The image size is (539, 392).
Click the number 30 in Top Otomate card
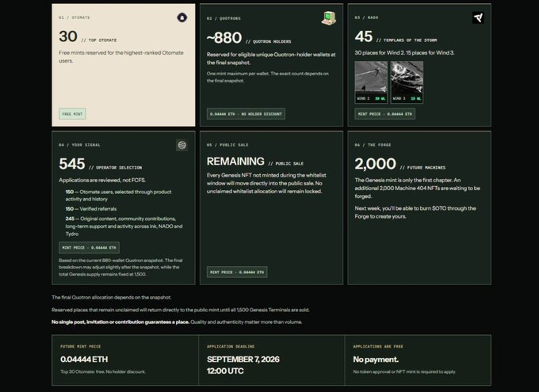click(68, 36)
